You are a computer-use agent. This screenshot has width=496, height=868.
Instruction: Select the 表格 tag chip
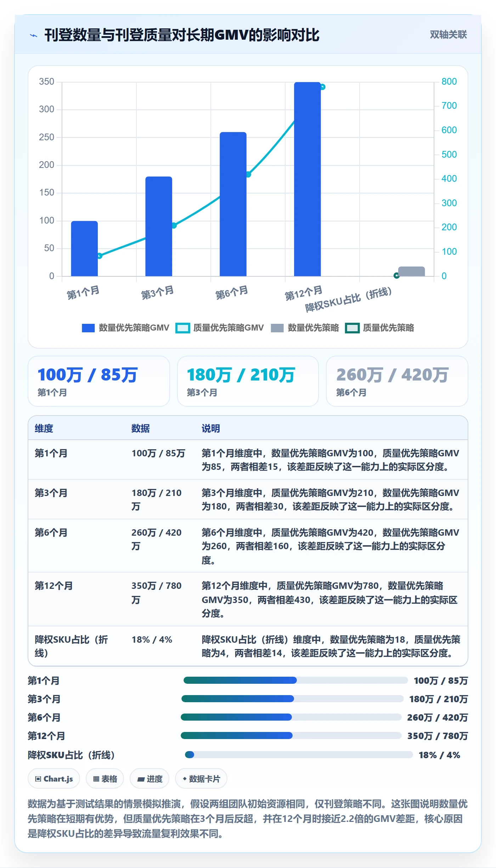pyautogui.click(x=105, y=779)
